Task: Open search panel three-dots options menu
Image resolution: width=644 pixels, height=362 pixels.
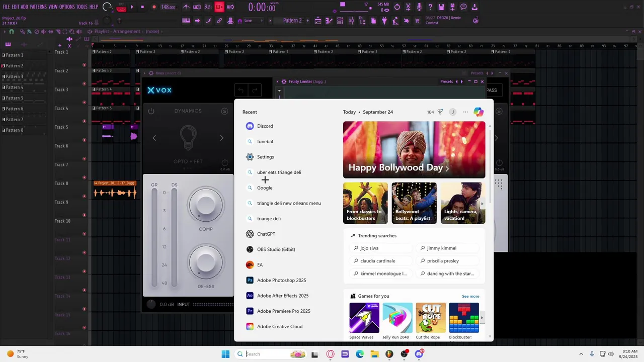Action: point(465,112)
